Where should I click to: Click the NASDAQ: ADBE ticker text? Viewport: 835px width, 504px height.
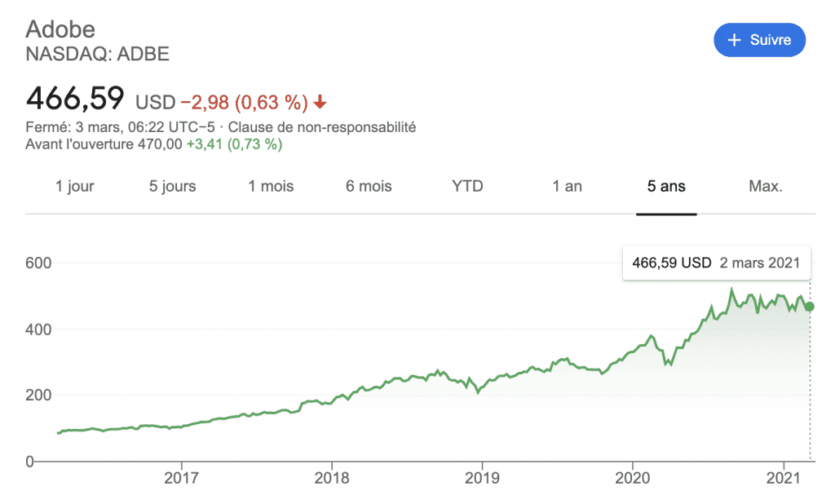point(98,55)
